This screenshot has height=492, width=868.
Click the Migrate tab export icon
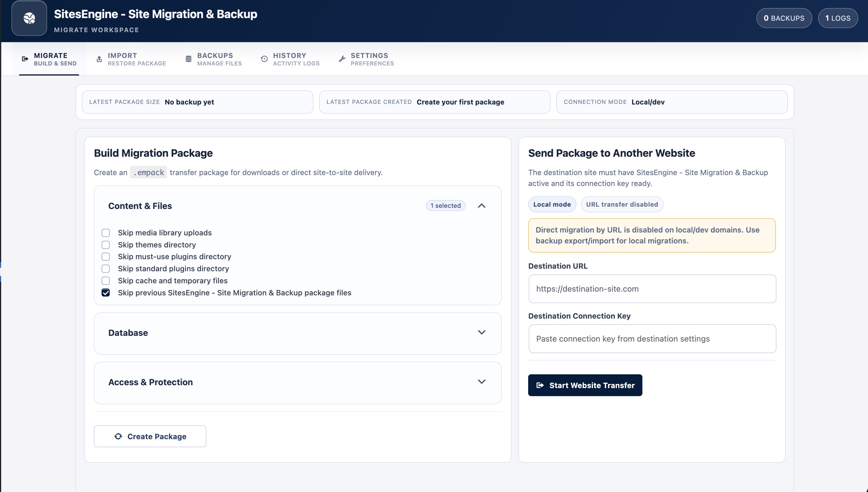point(25,59)
